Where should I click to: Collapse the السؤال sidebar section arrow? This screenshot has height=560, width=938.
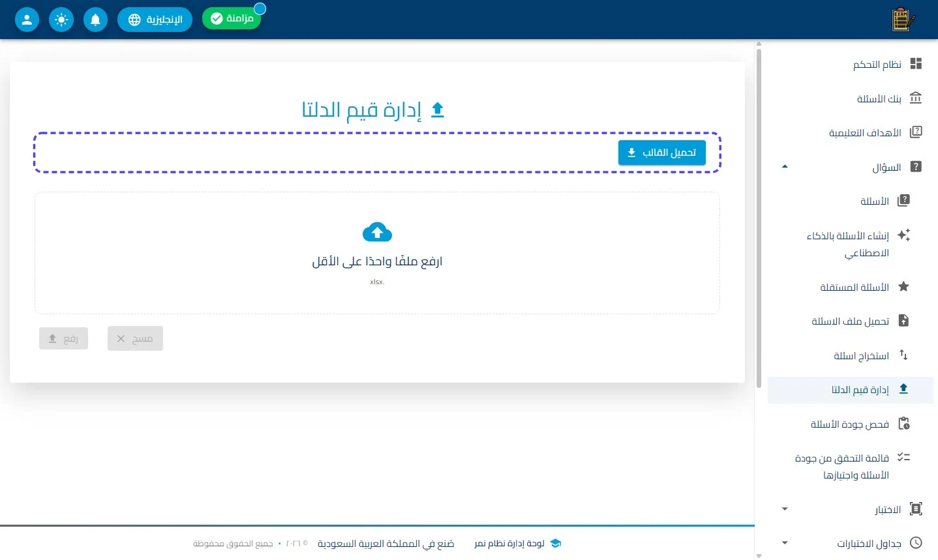click(785, 167)
